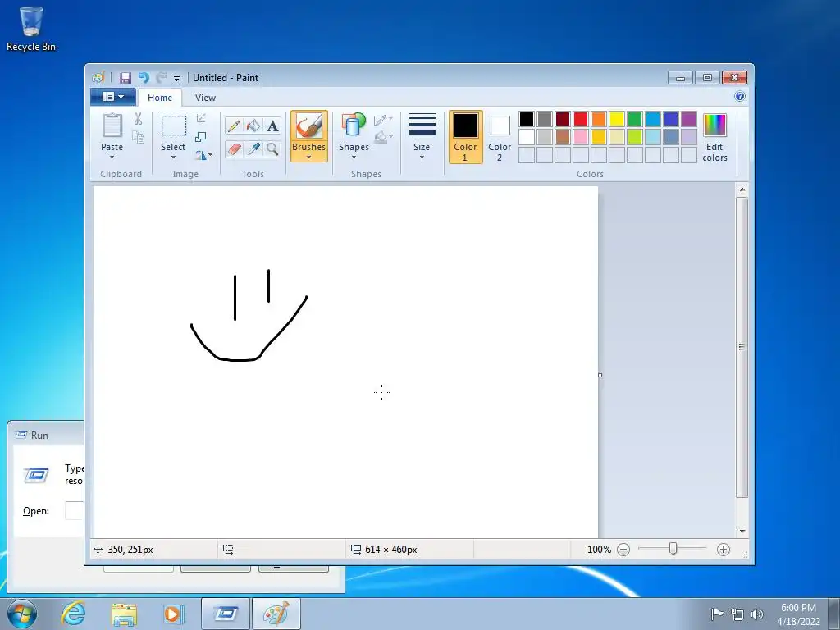Click the rectangular Select tool icon
This screenshot has height=630, width=840.
[x=174, y=126]
